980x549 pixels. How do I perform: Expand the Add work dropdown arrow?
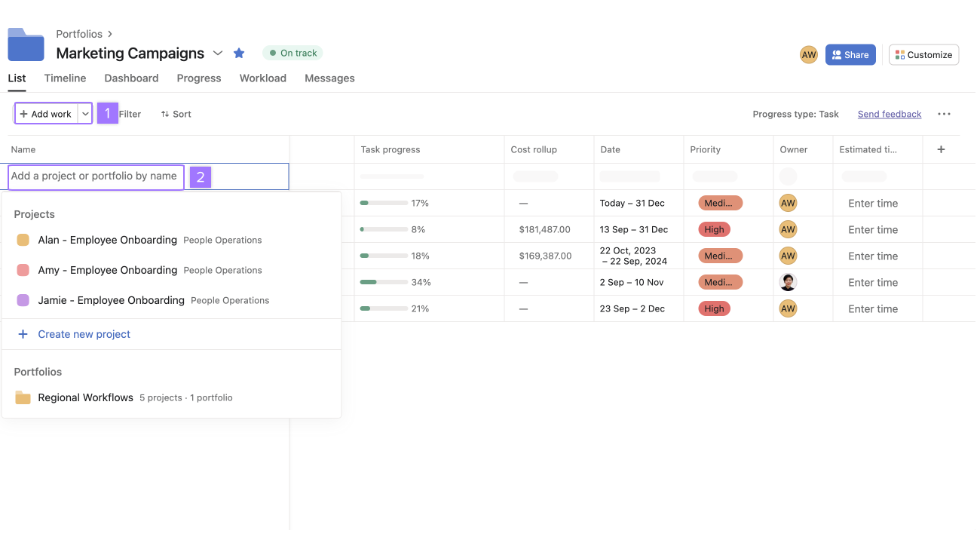(x=85, y=114)
